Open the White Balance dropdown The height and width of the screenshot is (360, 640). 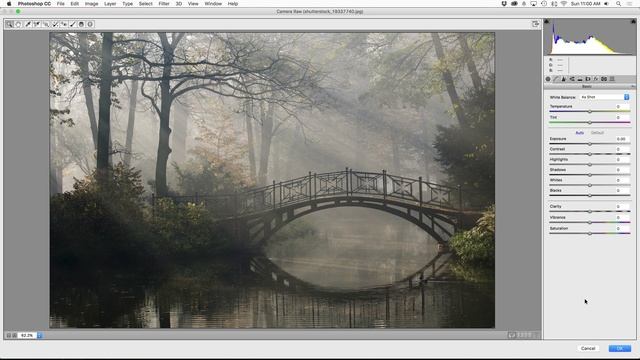tap(604, 97)
